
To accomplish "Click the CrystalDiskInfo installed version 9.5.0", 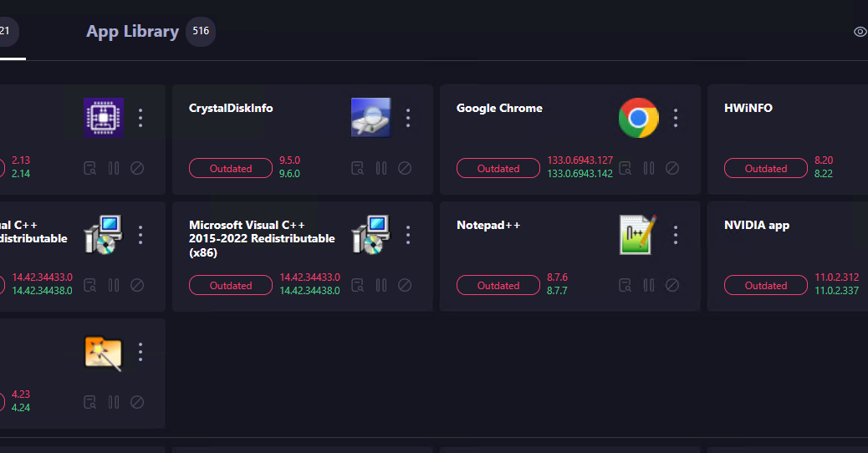I will coord(289,160).
